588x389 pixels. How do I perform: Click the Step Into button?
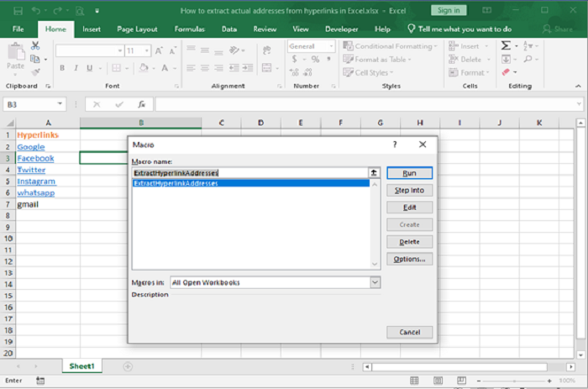click(x=410, y=190)
